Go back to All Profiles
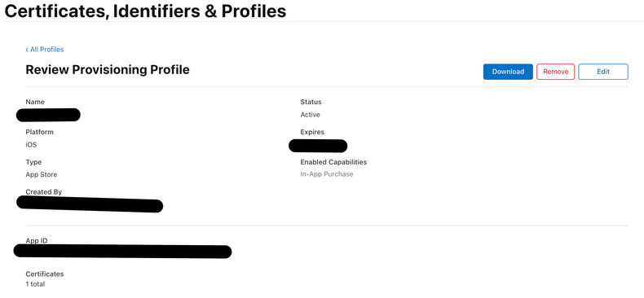644x298 pixels. (45, 50)
